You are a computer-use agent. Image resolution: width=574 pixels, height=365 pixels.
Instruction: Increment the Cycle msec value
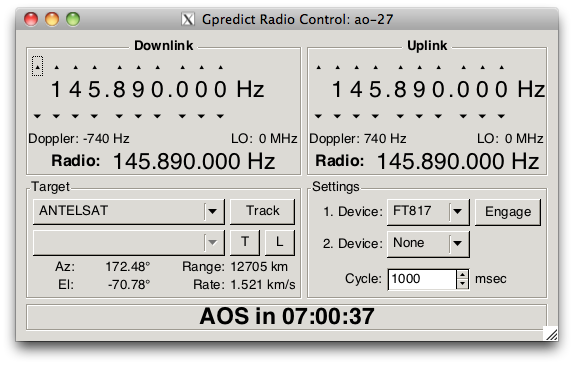point(463,275)
